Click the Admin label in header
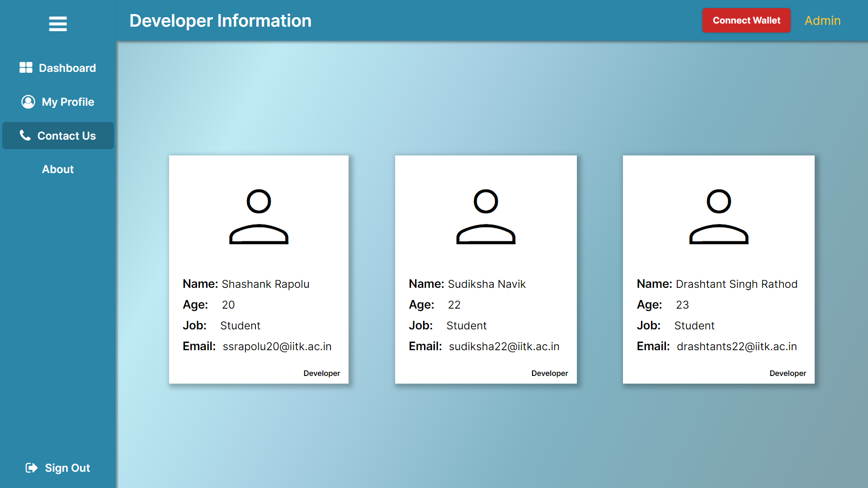The width and height of the screenshot is (868, 488). [x=822, y=21]
